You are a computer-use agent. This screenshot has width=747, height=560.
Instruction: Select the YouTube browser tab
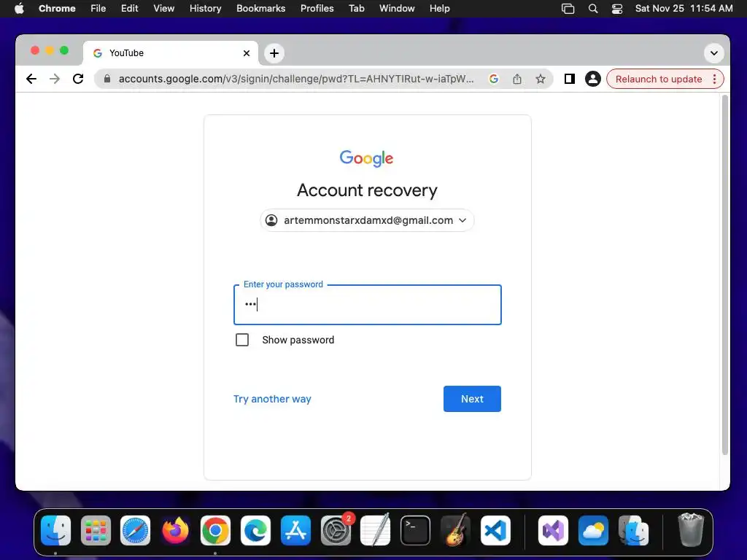(x=171, y=53)
